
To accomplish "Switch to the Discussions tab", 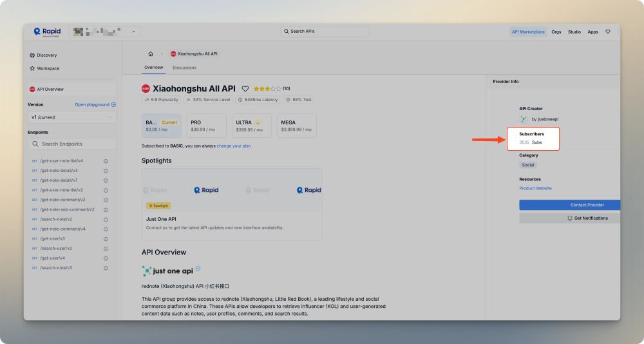I will [184, 68].
